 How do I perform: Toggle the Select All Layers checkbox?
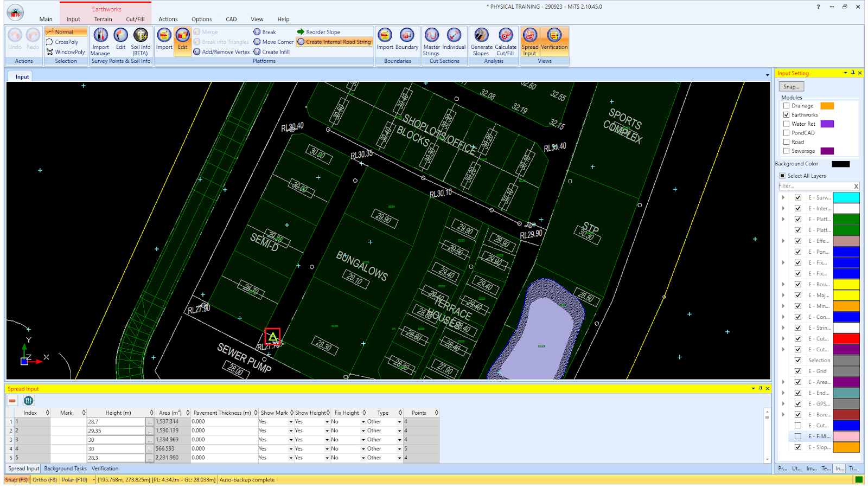pos(782,176)
